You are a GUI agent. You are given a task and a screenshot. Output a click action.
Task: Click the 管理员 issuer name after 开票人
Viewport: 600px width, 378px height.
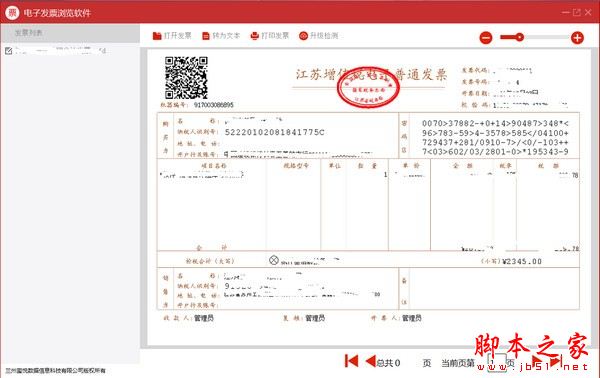[x=412, y=318]
